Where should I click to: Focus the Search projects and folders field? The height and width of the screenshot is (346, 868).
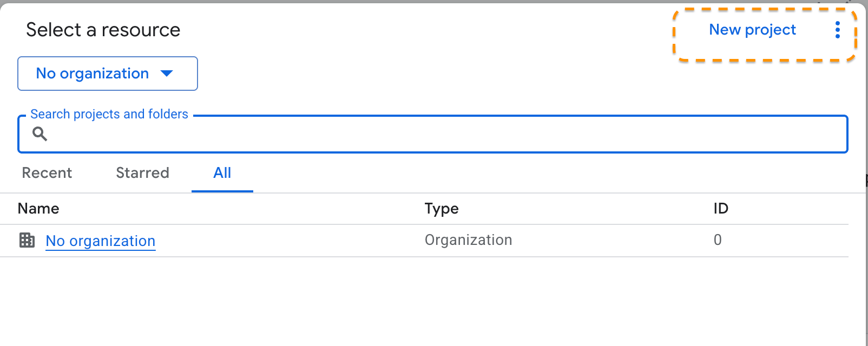(433, 134)
